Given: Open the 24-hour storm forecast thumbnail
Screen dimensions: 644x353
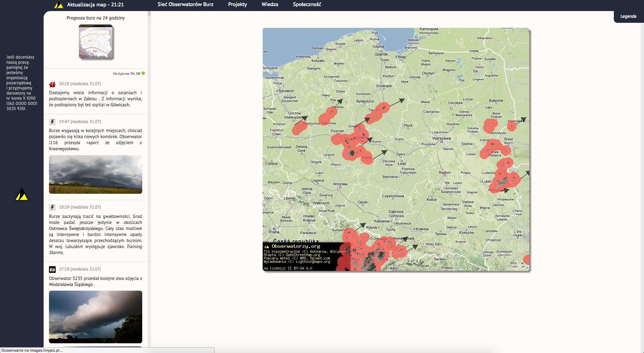Looking at the screenshot, I should [96, 42].
